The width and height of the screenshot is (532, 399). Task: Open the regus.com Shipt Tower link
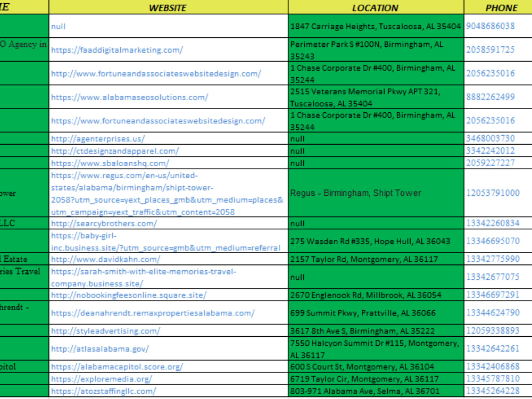tap(167, 194)
